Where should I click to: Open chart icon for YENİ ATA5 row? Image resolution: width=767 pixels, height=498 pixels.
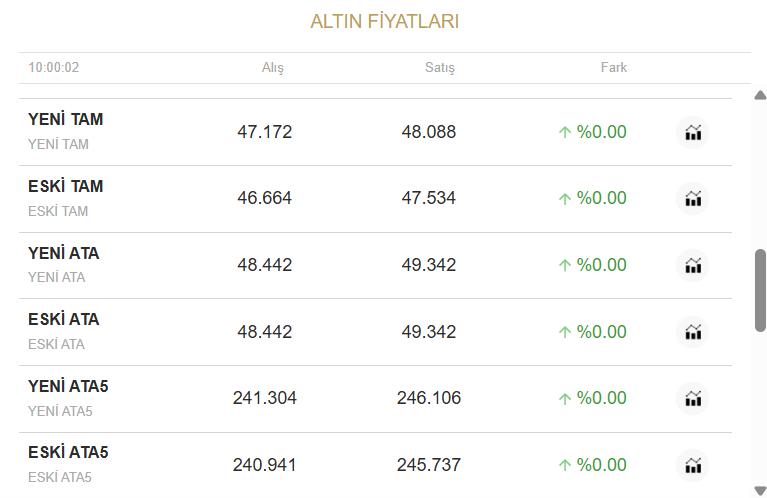tap(693, 398)
